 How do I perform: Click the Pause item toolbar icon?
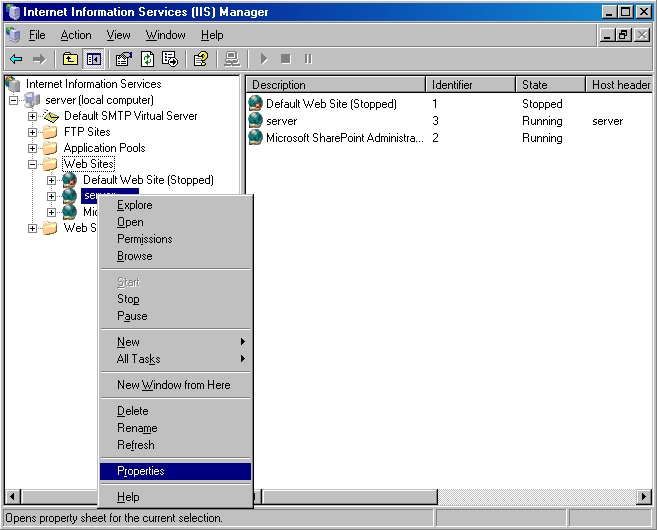point(308,59)
